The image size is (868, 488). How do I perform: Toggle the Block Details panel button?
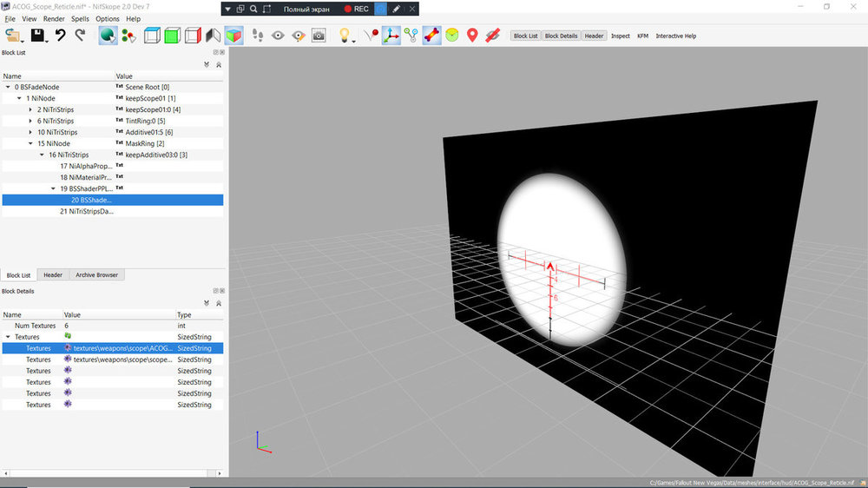pos(561,36)
